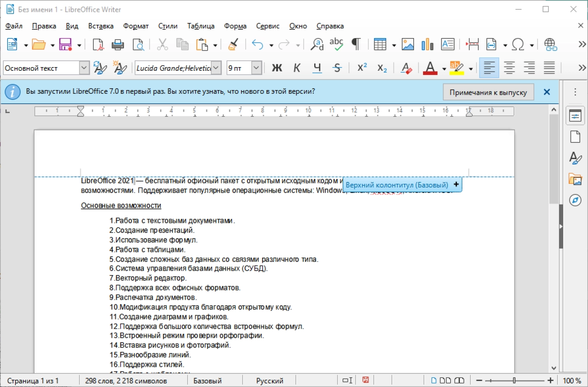Image resolution: width=588 pixels, height=387 pixels.
Task: Insert a table from toolbar
Action: [x=380, y=45]
